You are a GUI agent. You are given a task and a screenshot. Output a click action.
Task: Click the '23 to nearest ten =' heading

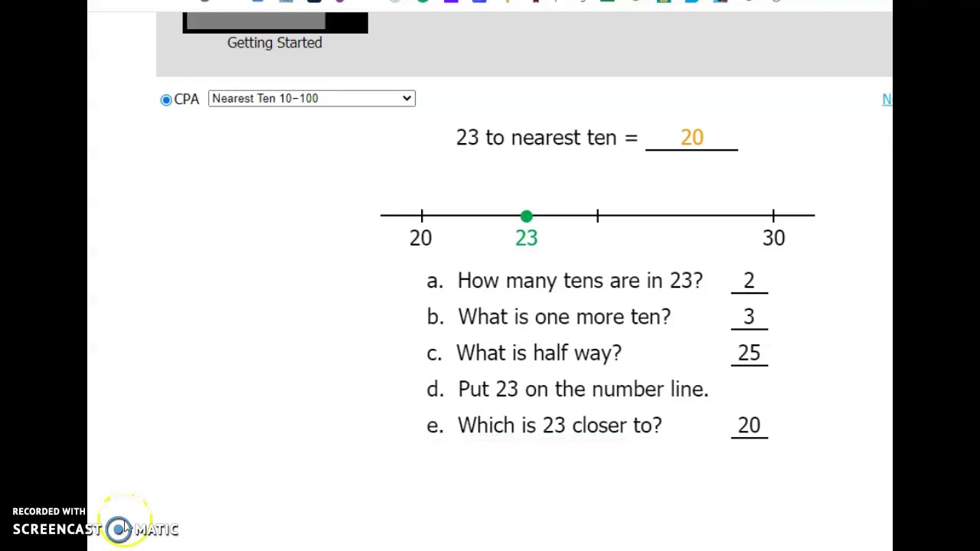click(547, 138)
